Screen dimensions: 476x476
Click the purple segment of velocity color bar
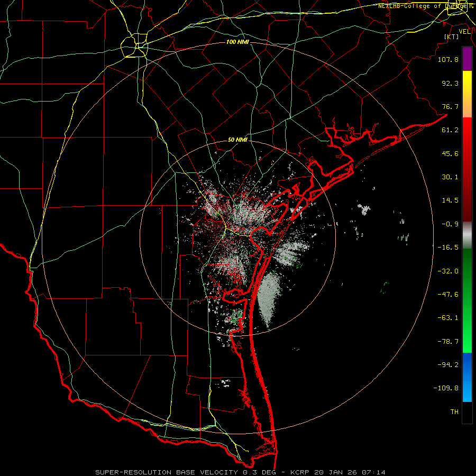point(467,59)
